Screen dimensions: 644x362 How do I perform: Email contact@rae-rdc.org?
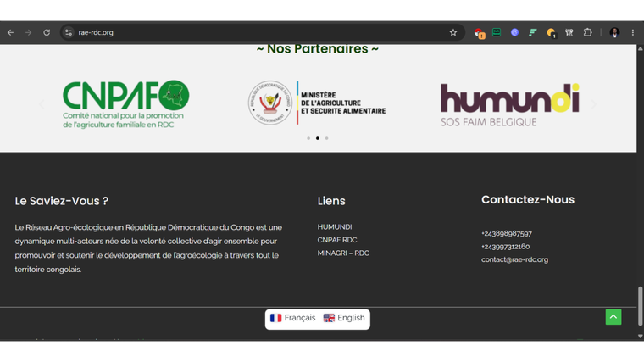coord(514,259)
